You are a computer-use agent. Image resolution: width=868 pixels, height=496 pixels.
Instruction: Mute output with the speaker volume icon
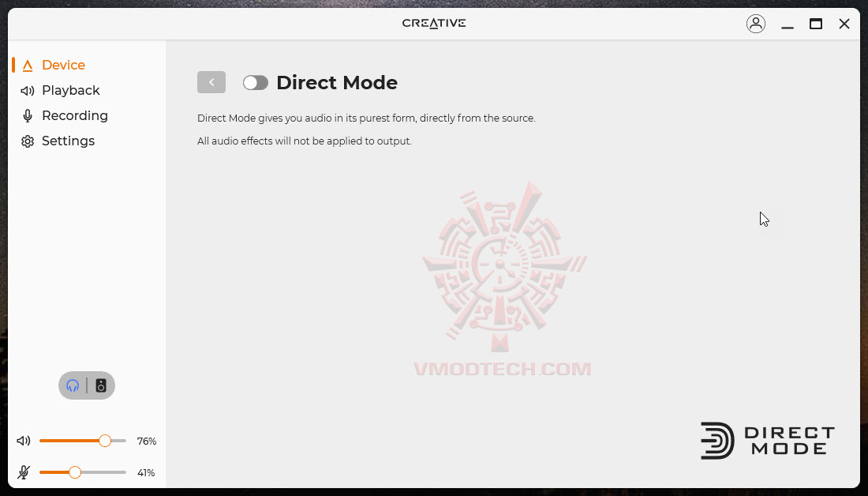coord(24,442)
